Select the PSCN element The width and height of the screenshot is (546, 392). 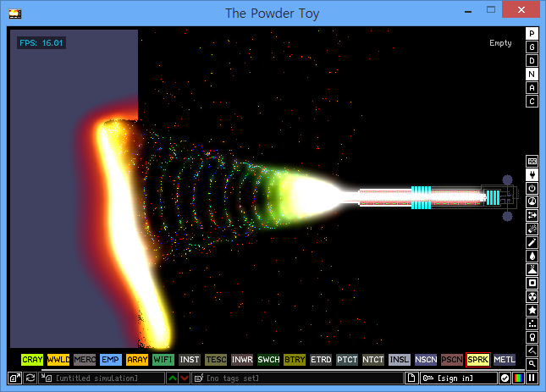point(452,360)
